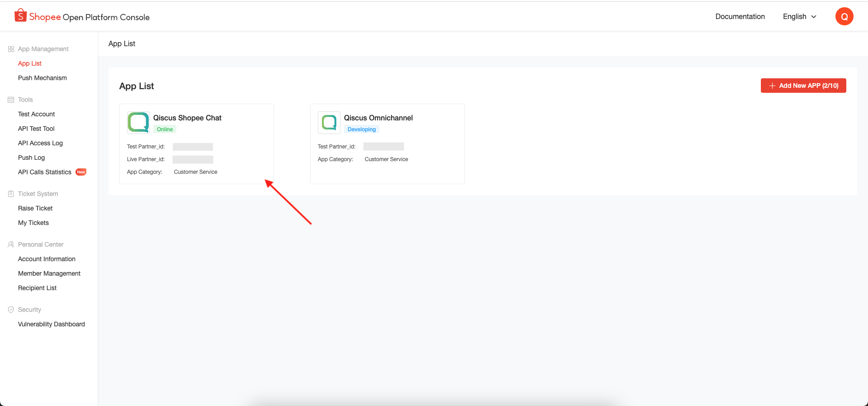This screenshot has width=868, height=406.
Task: Open the Documentation link
Action: click(740, 17)
